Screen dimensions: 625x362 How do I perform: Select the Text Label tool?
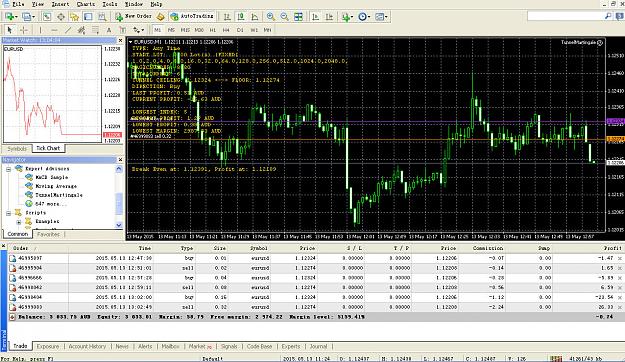point(122,30)
